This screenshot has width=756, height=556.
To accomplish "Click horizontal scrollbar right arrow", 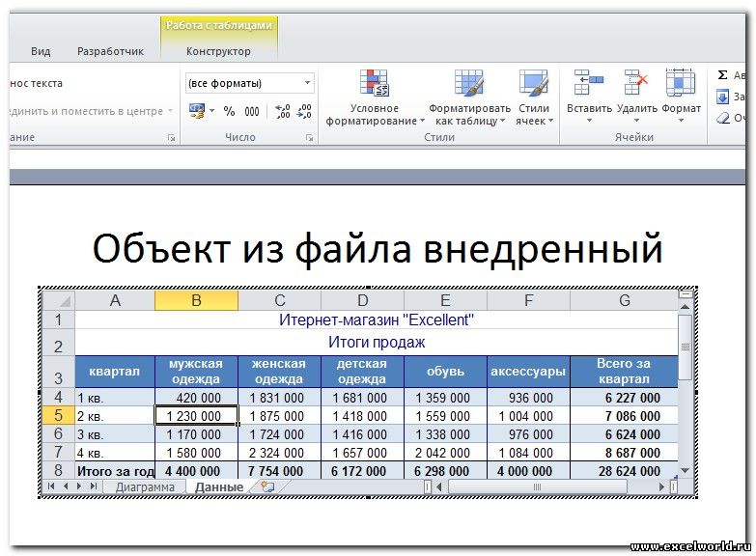I will [x=662, y=487].
